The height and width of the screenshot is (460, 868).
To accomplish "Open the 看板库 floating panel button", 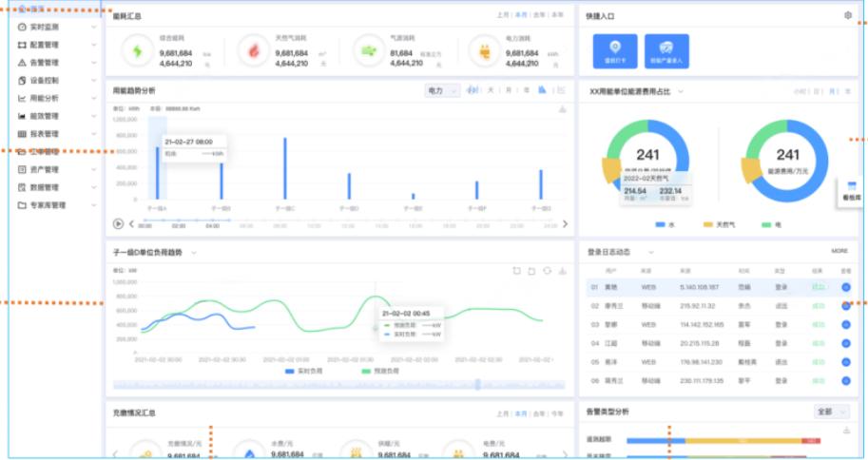I will point(851,193).
